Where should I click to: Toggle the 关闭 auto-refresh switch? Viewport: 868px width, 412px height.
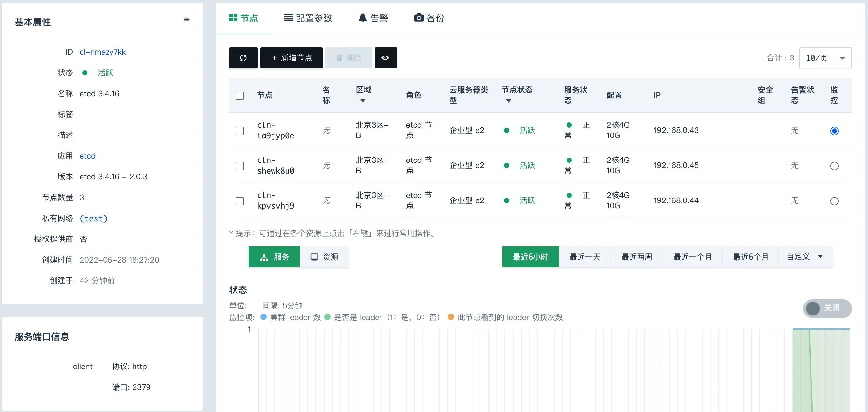coord(827,308)
